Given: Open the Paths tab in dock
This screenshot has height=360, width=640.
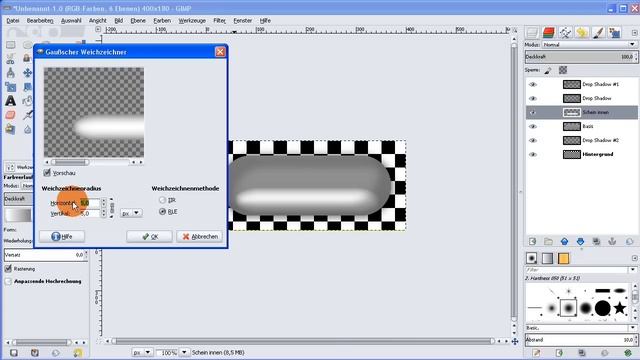Looking at the screenshot, I should point(565,33).
